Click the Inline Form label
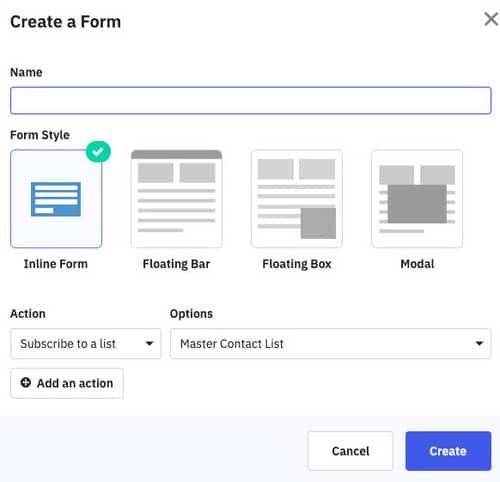The width and height of the screenshot is (500, 482). click(56, 264)
